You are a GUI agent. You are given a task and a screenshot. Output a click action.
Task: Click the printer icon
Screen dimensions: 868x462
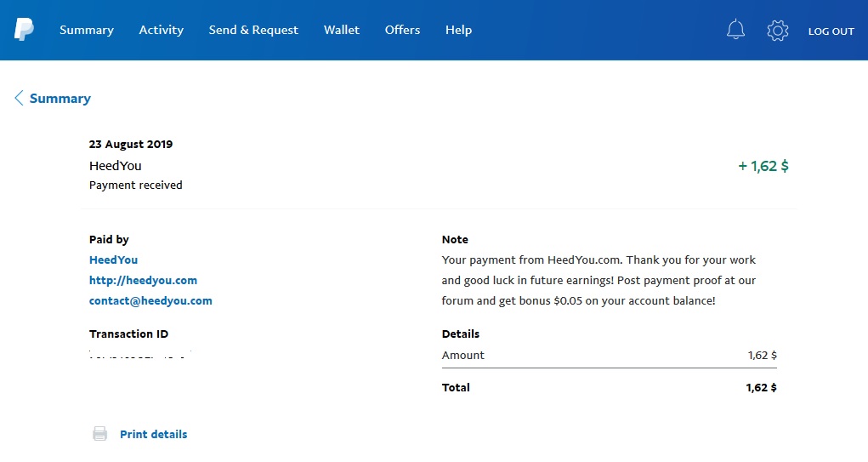point(99,434)
